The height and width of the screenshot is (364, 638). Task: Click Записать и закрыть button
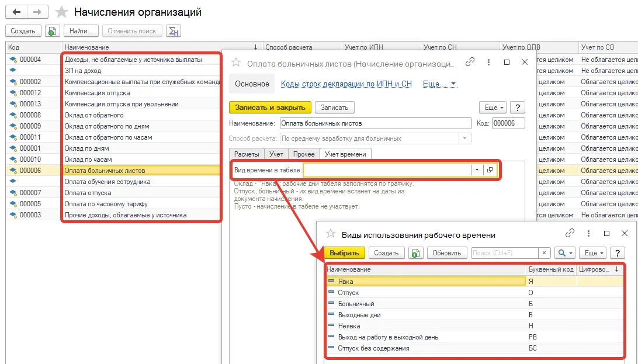click(x=270, y=108)
